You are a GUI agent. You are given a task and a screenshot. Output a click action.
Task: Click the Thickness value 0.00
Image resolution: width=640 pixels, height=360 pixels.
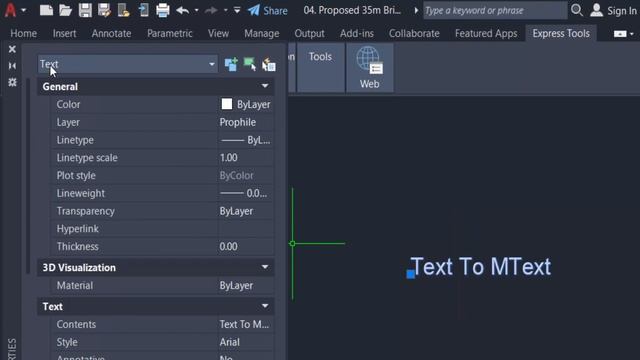[229, 247]
